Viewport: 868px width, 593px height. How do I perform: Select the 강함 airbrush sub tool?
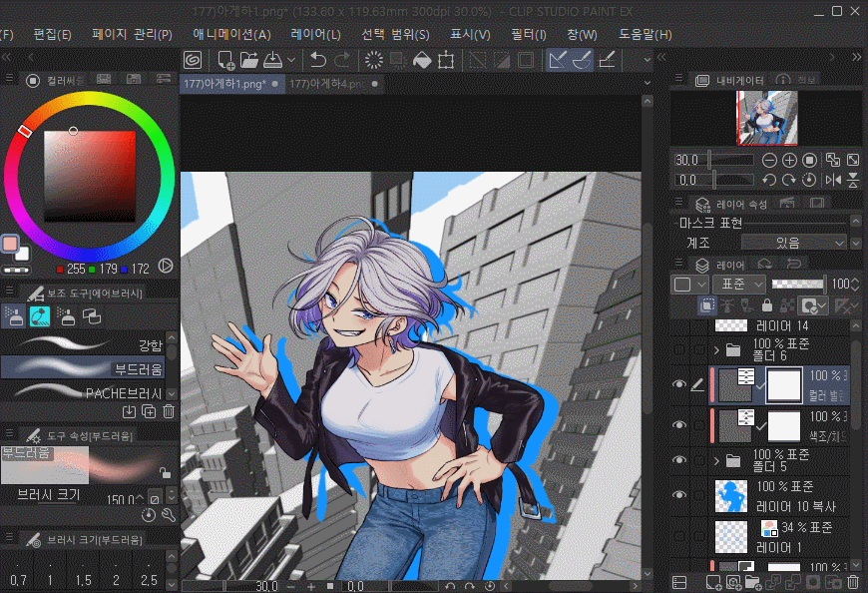point(84,345)
